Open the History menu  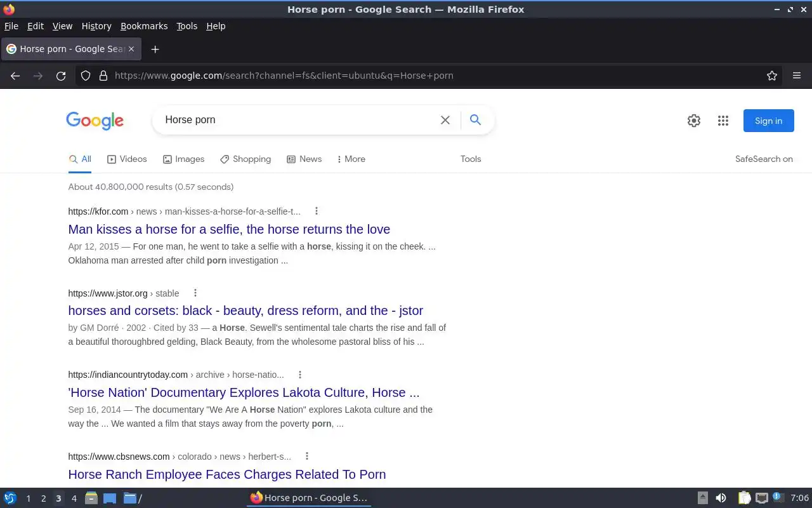[96, 26]
